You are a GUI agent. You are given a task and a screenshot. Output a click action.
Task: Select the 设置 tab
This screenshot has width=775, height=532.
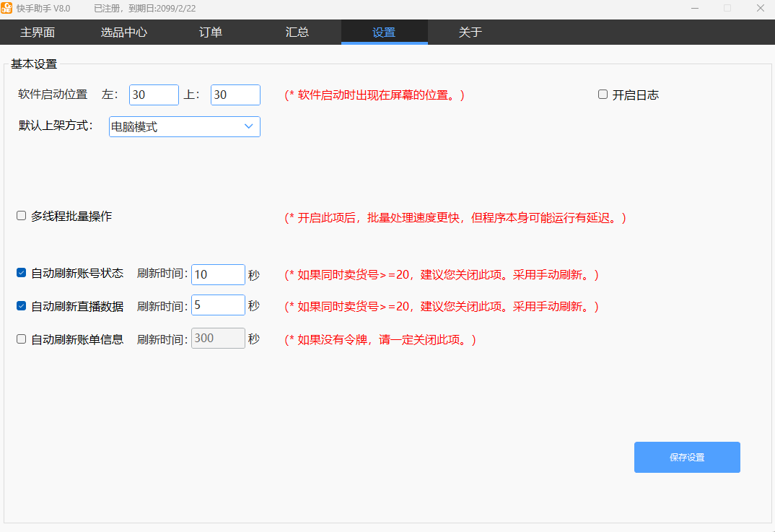[384, 32]
